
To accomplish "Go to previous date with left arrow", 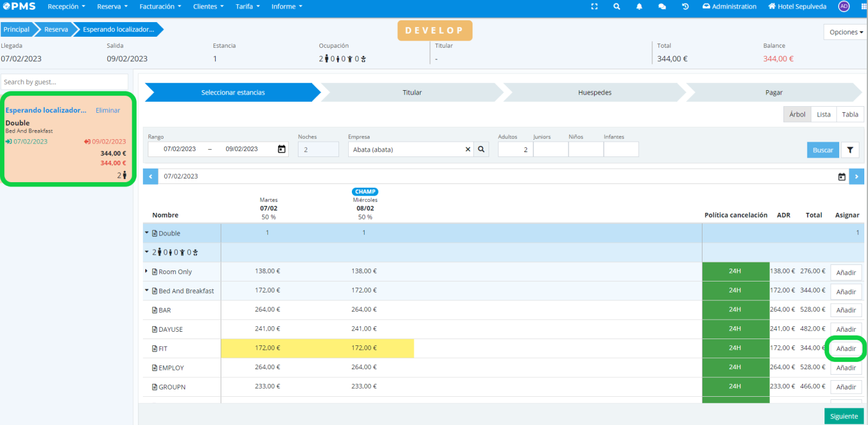I will pyautogui.click(x=150, y=177).
